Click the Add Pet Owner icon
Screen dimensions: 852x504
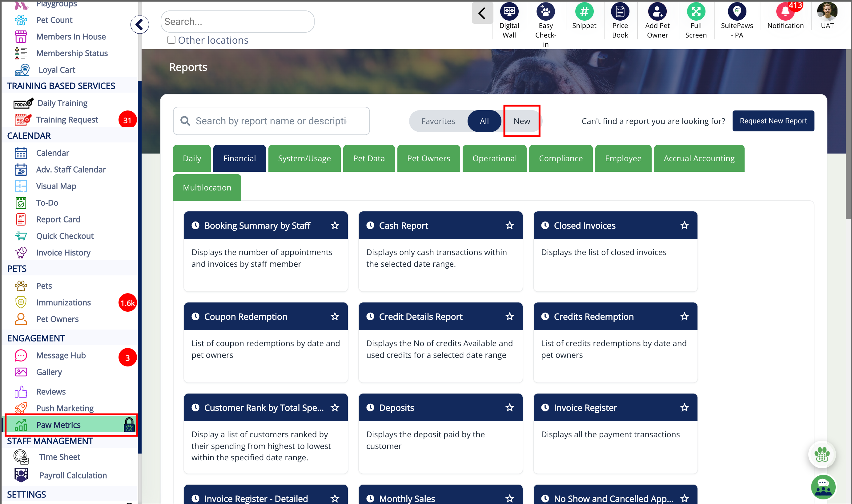(x=657, y=12)
